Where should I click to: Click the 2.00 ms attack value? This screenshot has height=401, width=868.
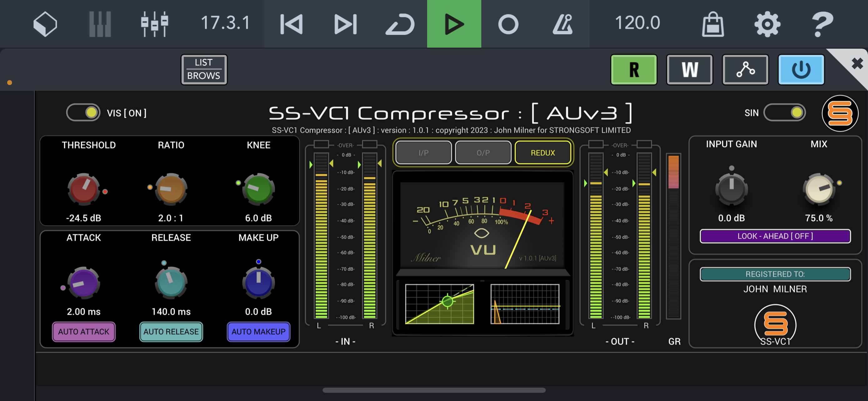pyautogui.click(x=83, y=312)
